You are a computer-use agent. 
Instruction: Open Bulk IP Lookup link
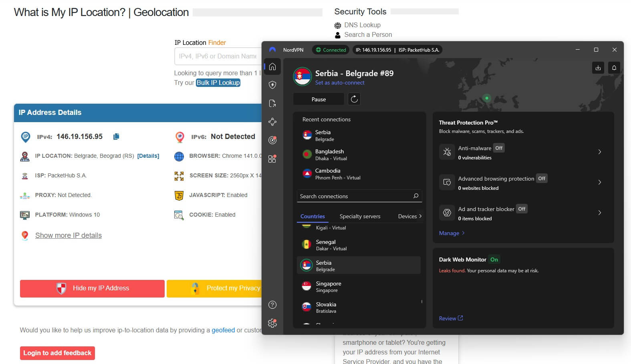pos(218,82)
